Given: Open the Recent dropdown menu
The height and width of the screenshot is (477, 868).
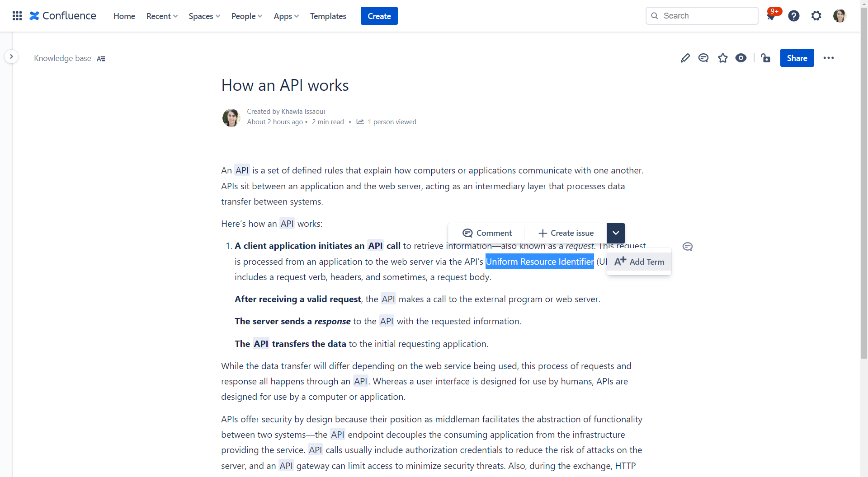Looking at the screenshot, I should [162, 16].
